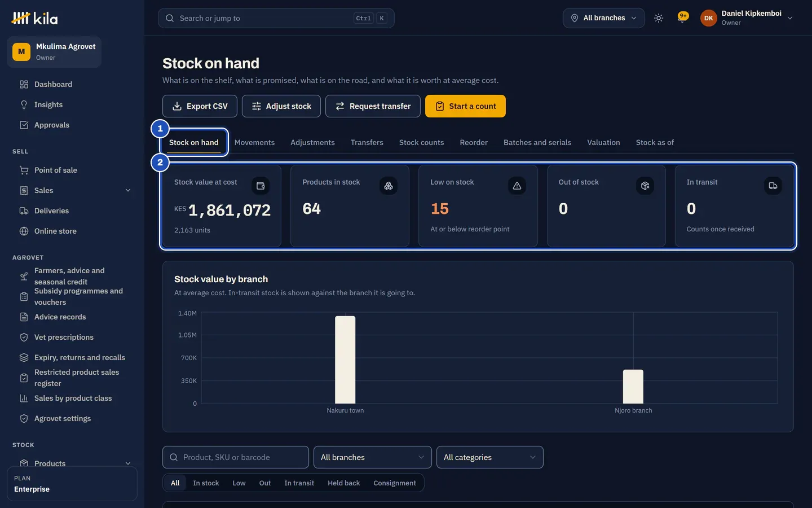Click the Sales by product class chart icon
The height and width of the screenshot is (508, 812).
tap(24, 398)
